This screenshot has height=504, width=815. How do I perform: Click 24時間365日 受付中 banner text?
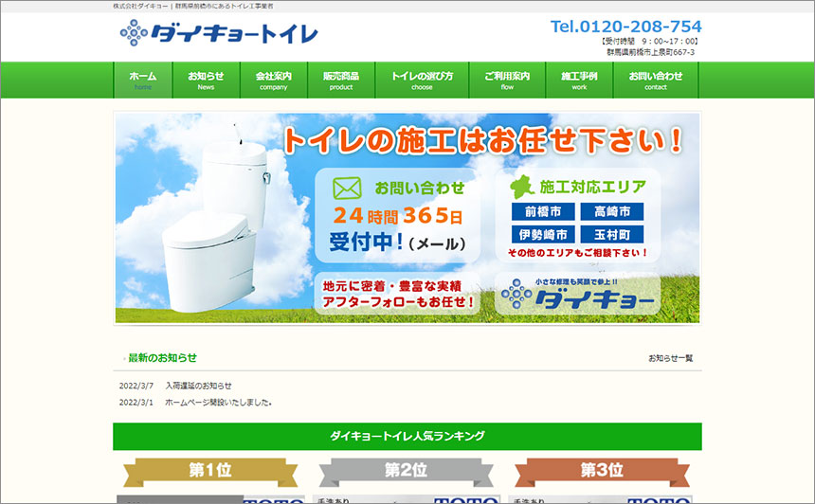point(398,228)
